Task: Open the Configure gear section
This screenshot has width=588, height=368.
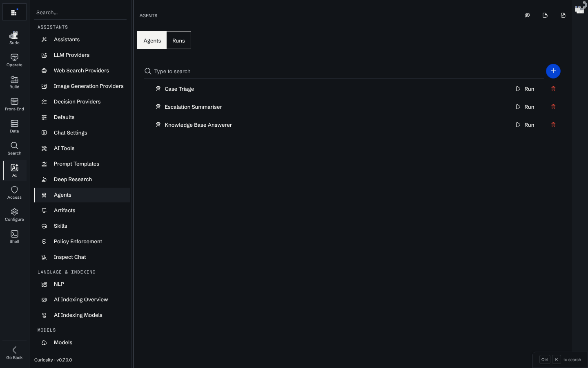Action: tap(14, 215)
